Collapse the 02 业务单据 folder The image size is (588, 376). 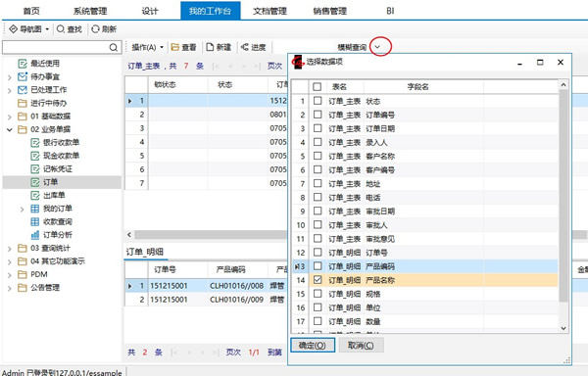[x=10, y=129]
